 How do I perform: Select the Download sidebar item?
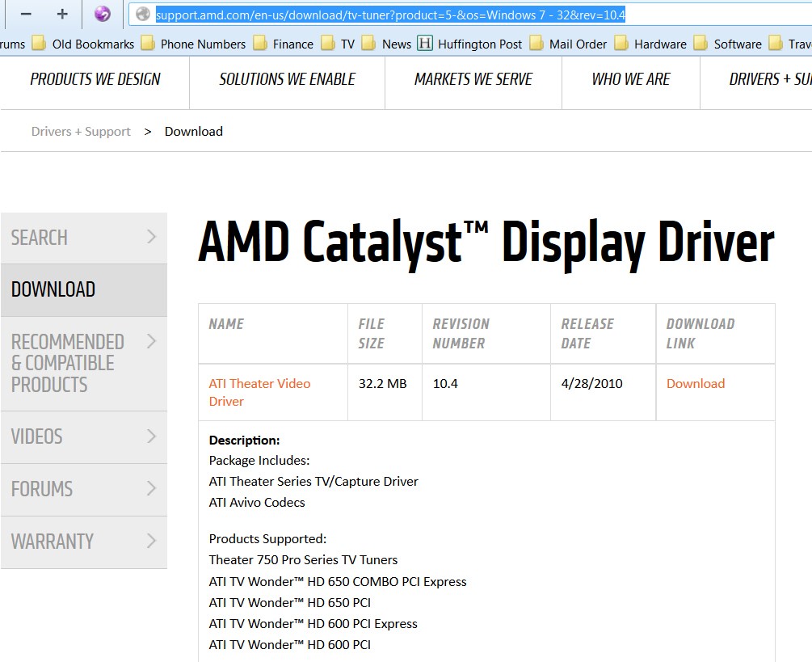click(x=84, y=290)
